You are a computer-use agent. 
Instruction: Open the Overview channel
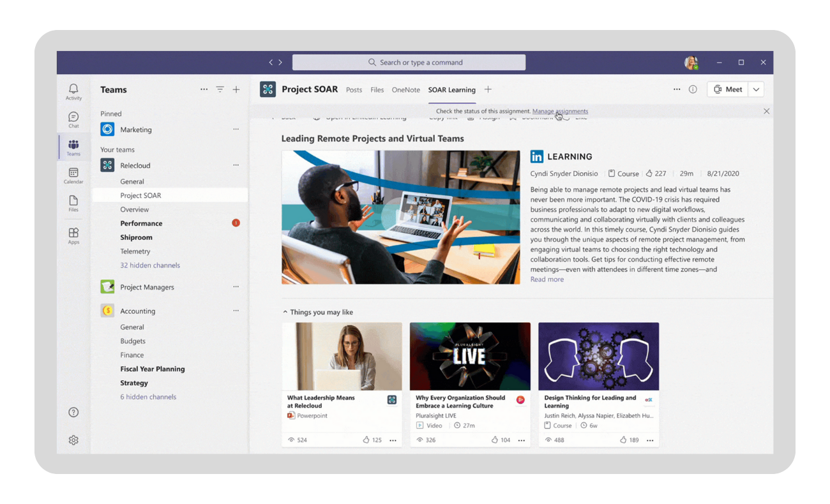(135, 209)
